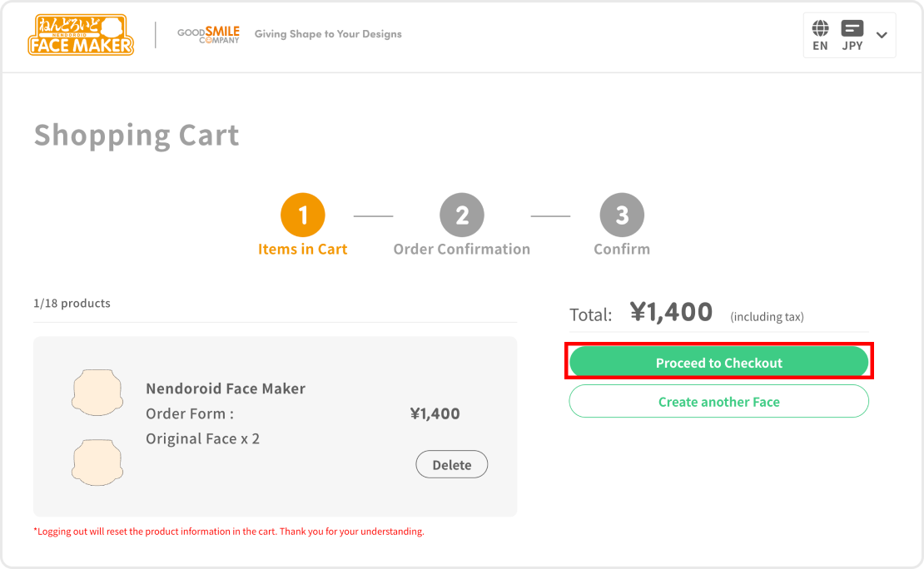924x569 pixels.
Task: Go to the Items in Cart step label
Action: click(x=303, y=249)
